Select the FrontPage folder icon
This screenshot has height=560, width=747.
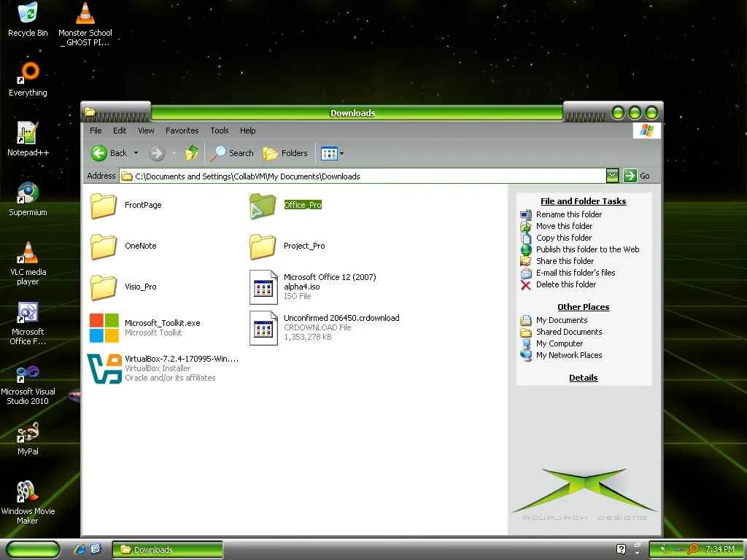pyautogui.click(x=104, y=205)
